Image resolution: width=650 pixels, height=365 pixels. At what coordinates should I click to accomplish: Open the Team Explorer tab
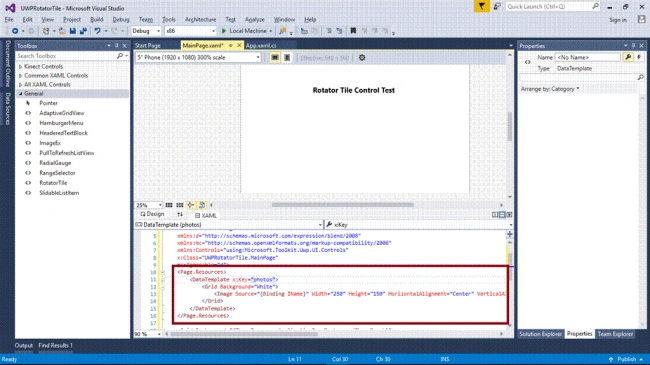click(x=615, y=334)
